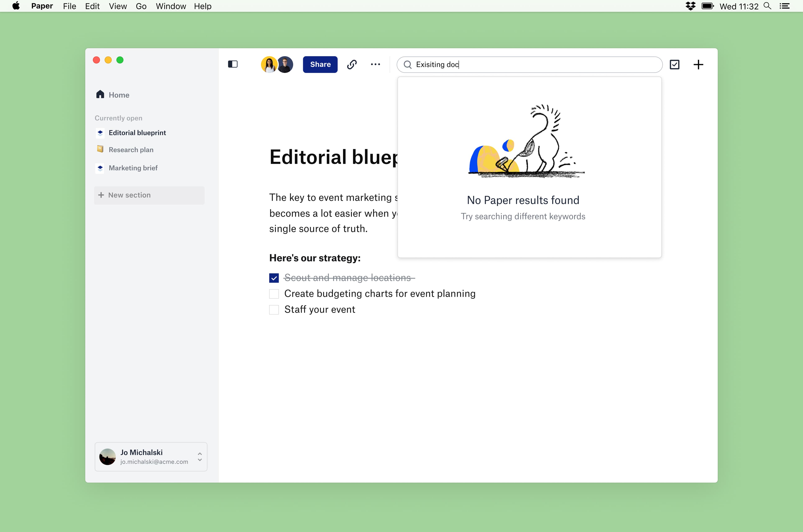Click the Dropbox menu bar icon
Viewport: 803px width, 532px height.
point(690,6)
